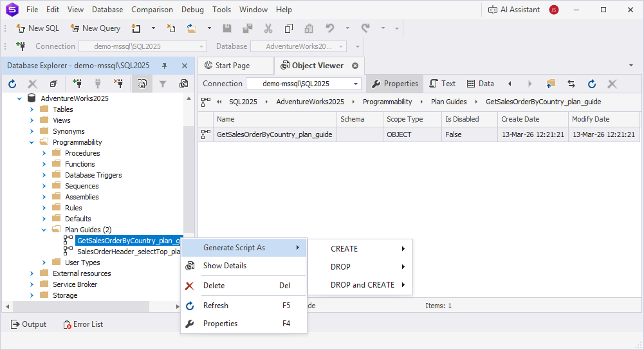
Task: Click the Open File folder icon
Action: pyautogui.click(x=191, y=28)
